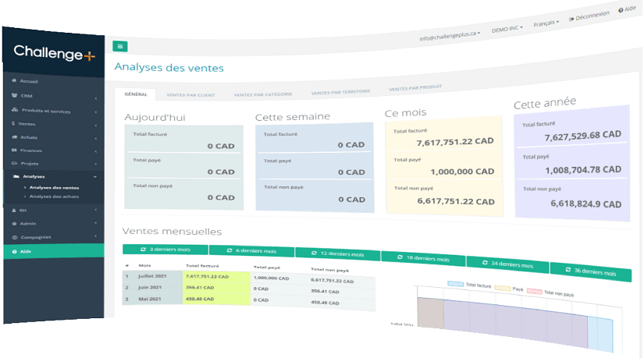Click the green hamburger menu toggle button
The width and height of the screenshot is (644, 358).
(119, 46)
